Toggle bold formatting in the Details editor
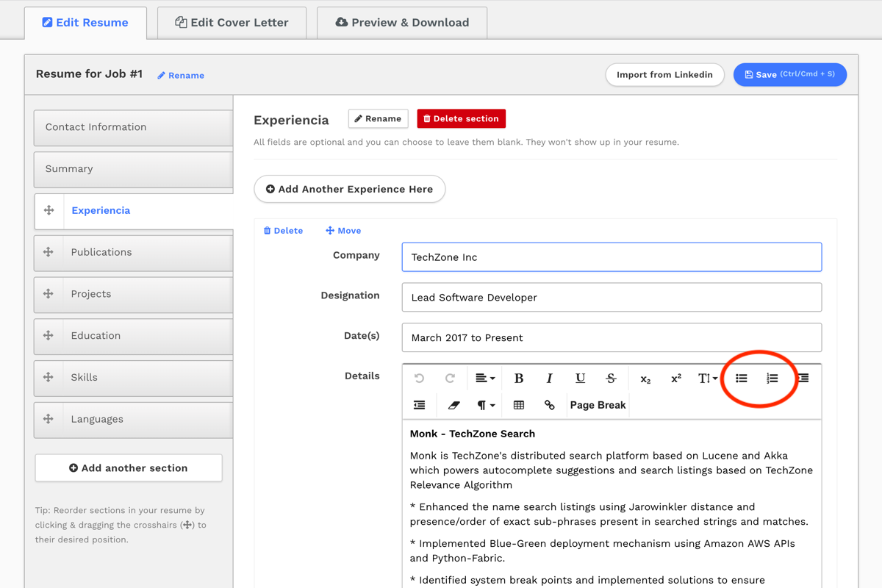This screenshot has width=882, height=588. coord(519,378)
